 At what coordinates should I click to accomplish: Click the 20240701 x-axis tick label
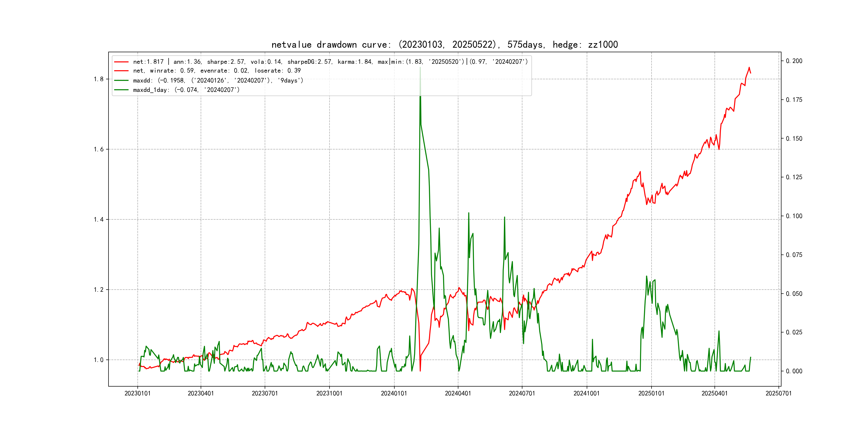(522, 393)
